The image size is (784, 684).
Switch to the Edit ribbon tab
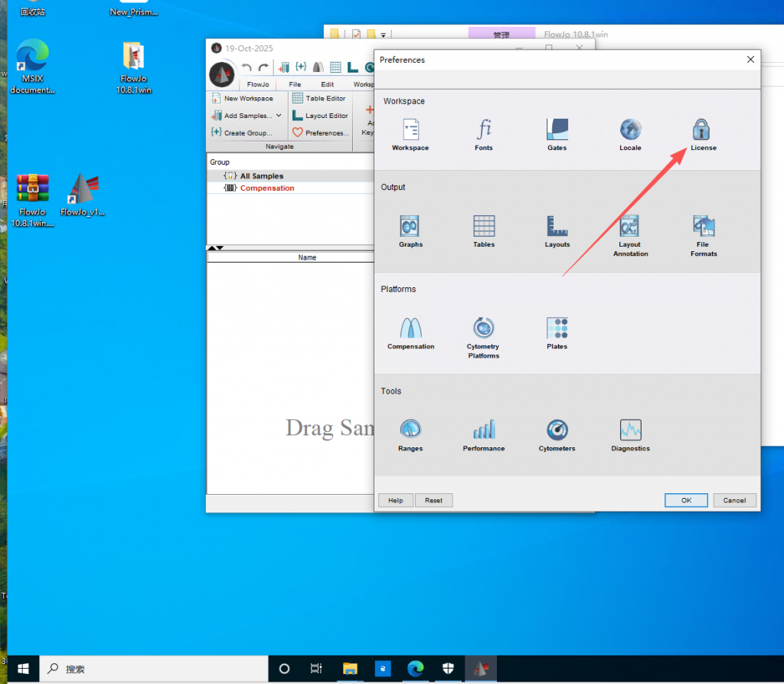327,84
